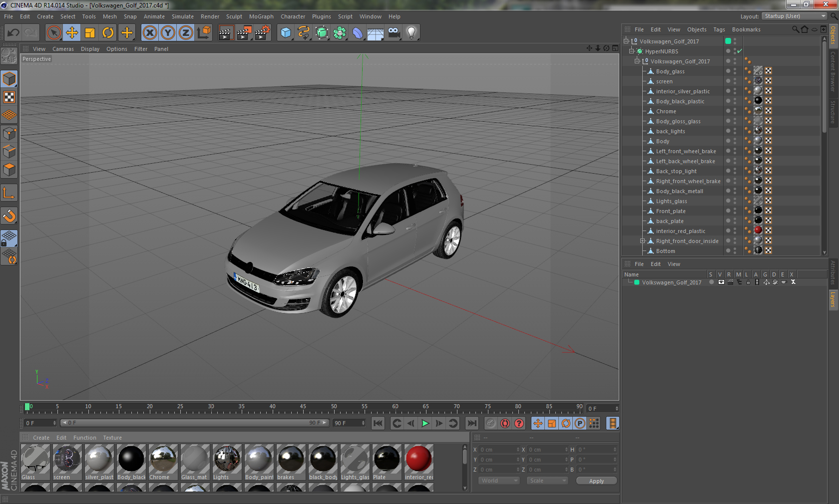
Task: Select Points mode icon
Action: [9, 134]
